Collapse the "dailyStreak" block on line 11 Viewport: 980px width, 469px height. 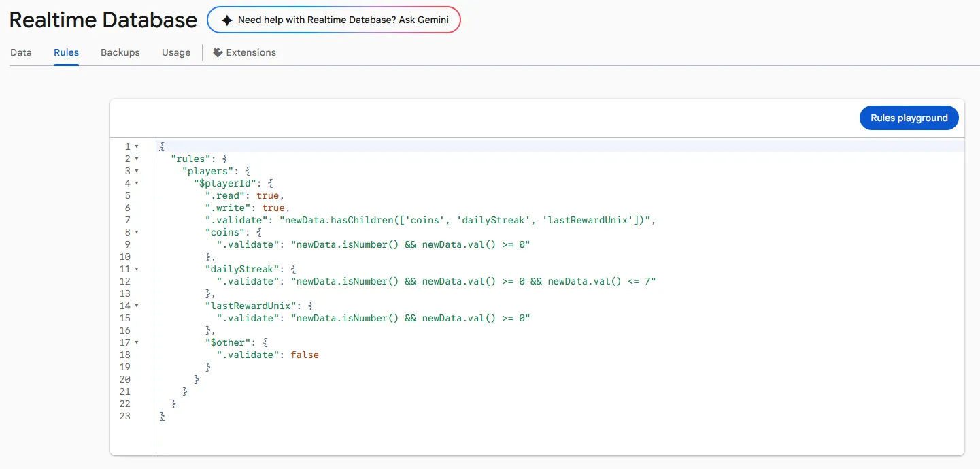[136, 269]
